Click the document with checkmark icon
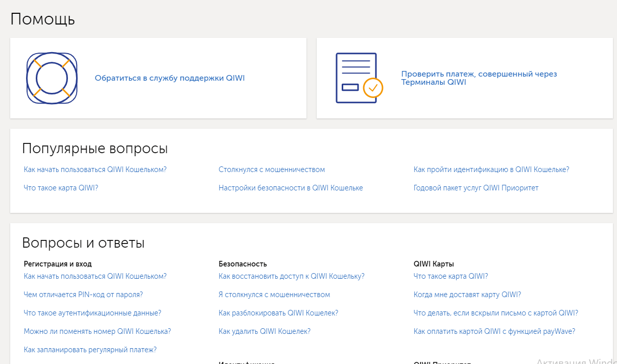 [359, 78]
